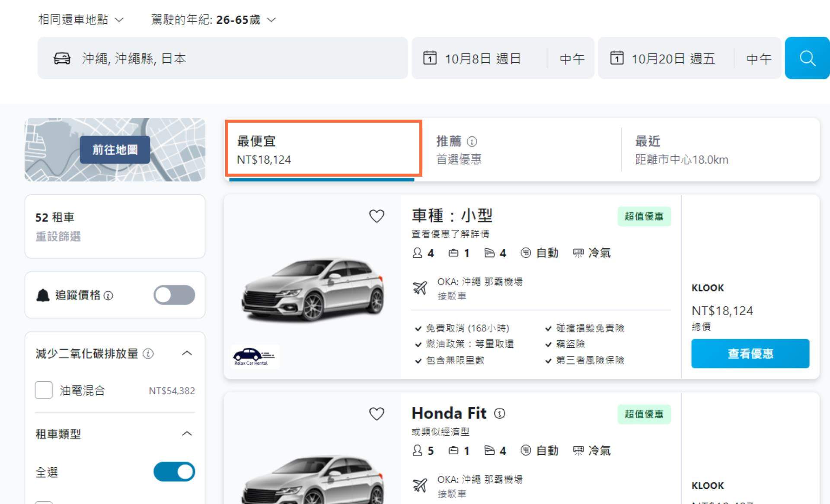Change return time 中午 after 10月20日
Viewport: 830px width, 504px height.
(x=759, y=59)
